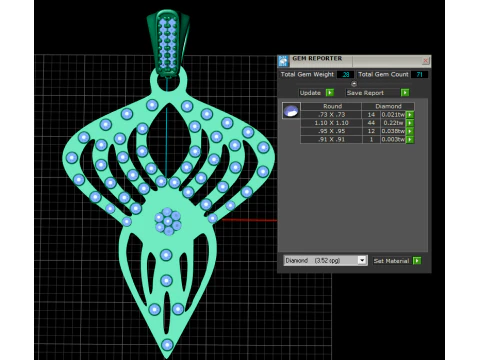
Task: Click green arrow for .95 X .95 row
Action: tap(410, 131)
